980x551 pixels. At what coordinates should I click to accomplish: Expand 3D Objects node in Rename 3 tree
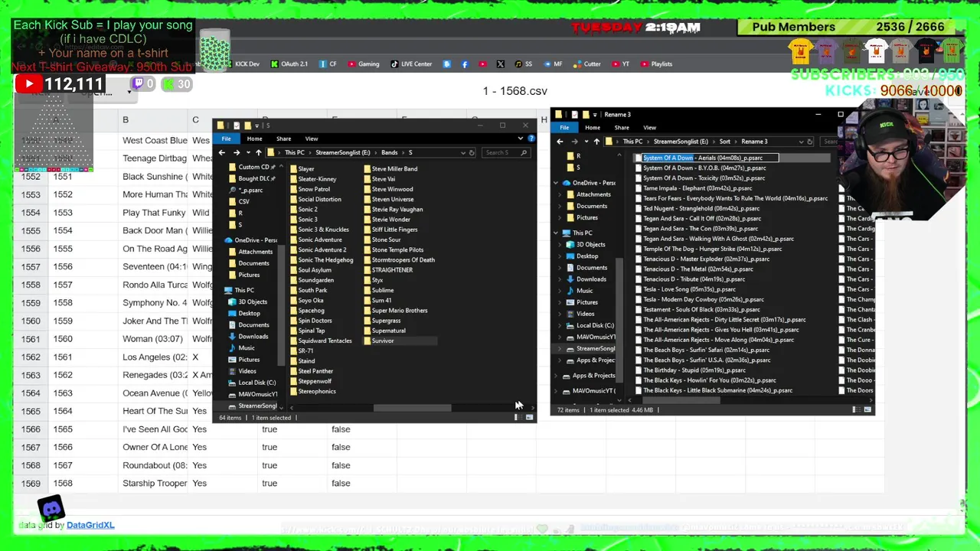pos(560,244)
